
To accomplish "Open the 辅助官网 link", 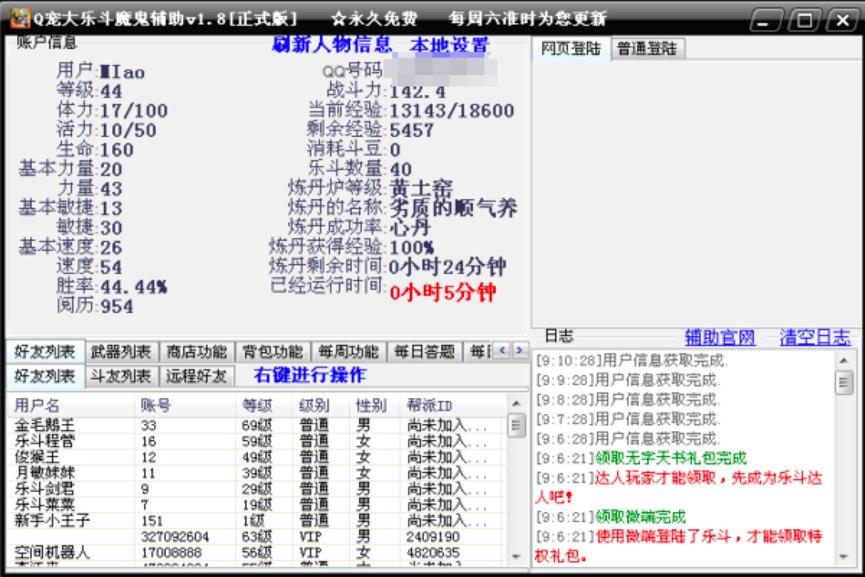I will 720,337.
